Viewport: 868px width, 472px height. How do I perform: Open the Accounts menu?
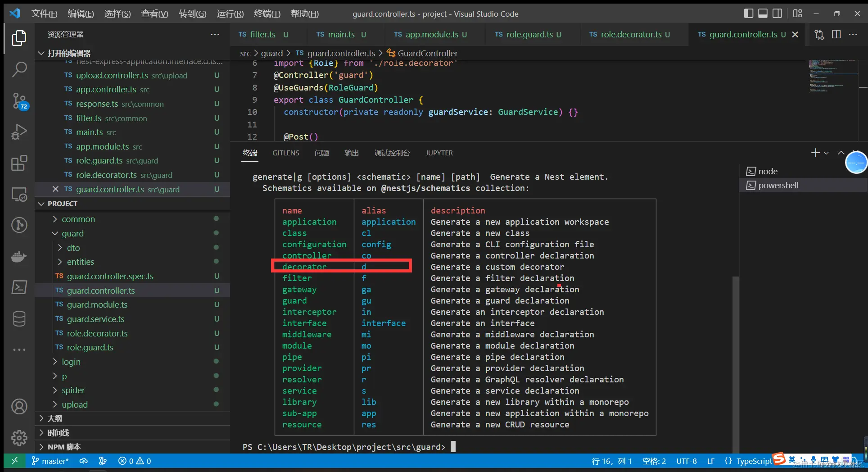coord(19,406)
